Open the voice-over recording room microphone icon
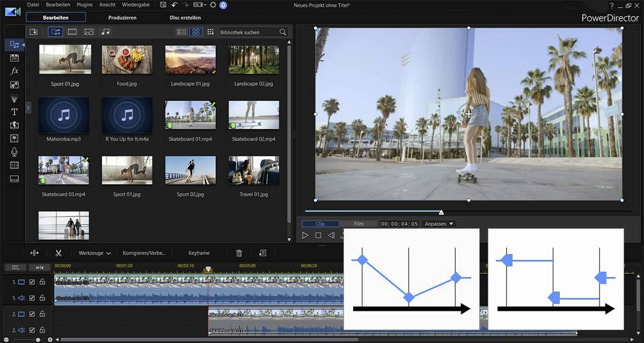 pyautogui.click(x=14, y=152)
